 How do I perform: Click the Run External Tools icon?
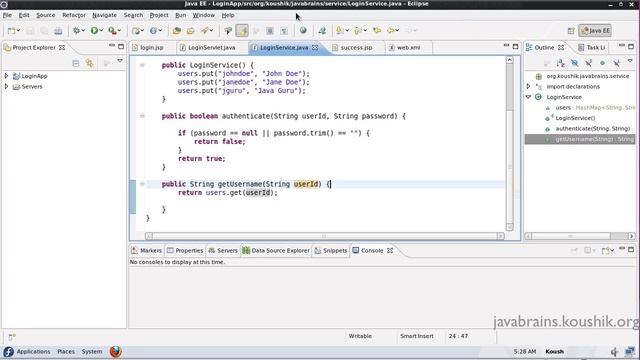(112, 31)
